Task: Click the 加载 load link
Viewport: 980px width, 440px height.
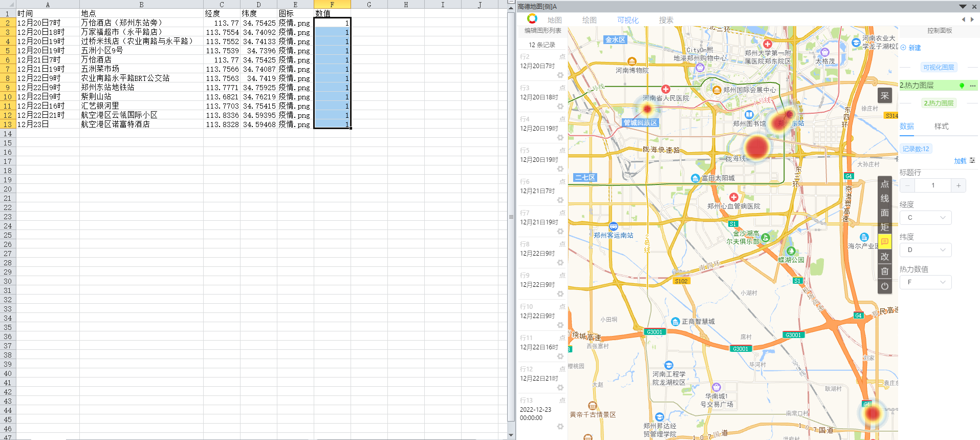Action: pos(960,161)
